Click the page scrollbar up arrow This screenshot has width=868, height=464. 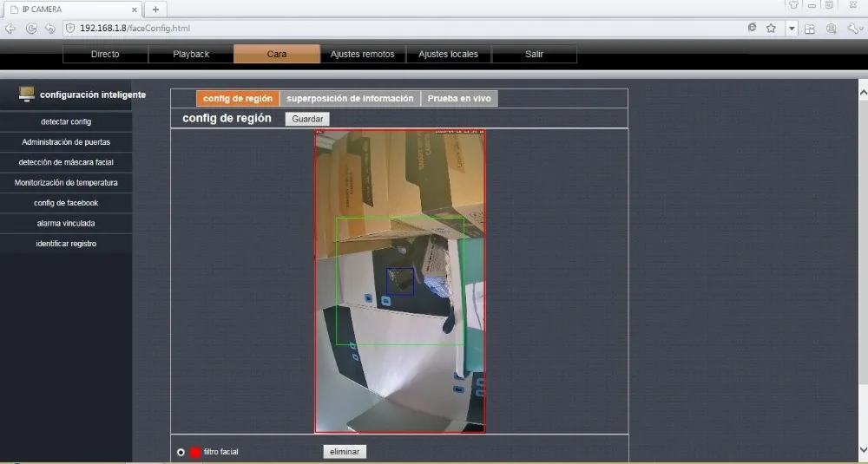click(863, 94)
